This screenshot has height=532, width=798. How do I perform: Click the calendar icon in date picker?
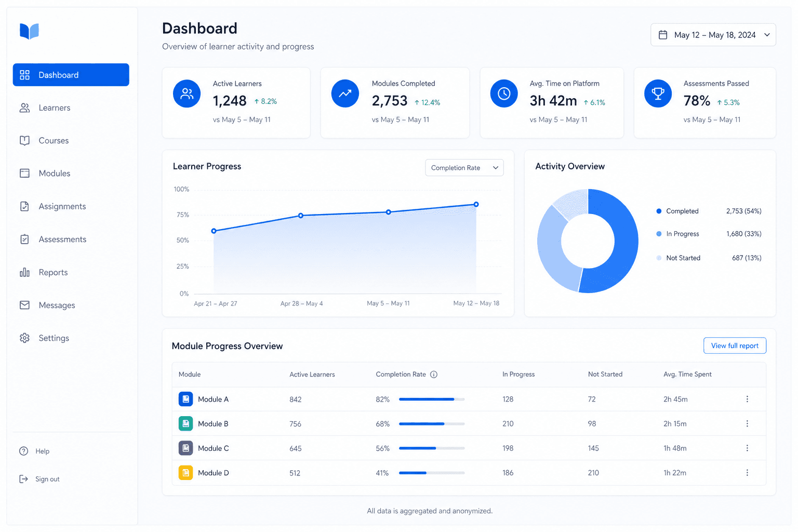(663, 35)
